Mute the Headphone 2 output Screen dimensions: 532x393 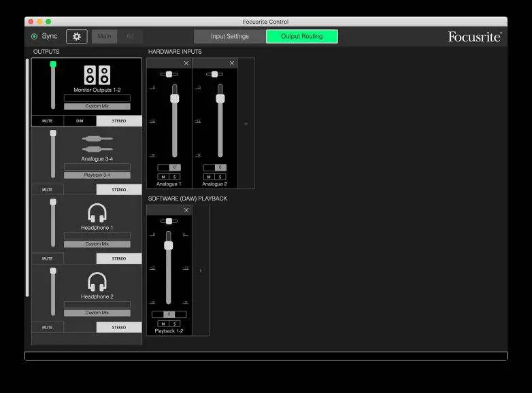(47, 328)
